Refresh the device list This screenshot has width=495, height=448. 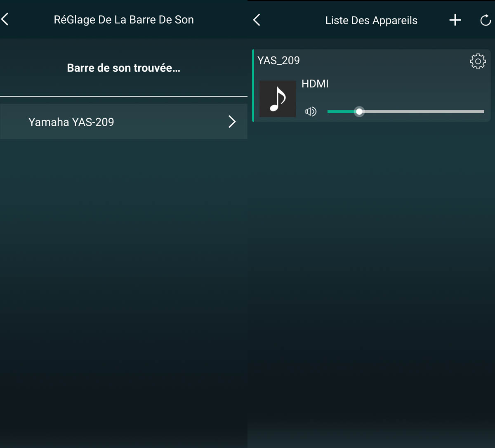pos(486,20)
